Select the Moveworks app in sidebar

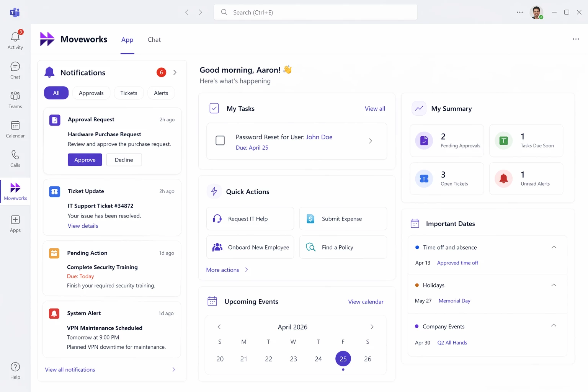coord(15,191)
